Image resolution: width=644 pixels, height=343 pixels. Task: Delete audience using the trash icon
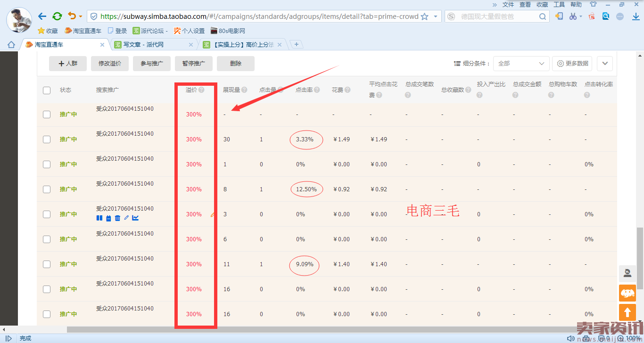117,218
